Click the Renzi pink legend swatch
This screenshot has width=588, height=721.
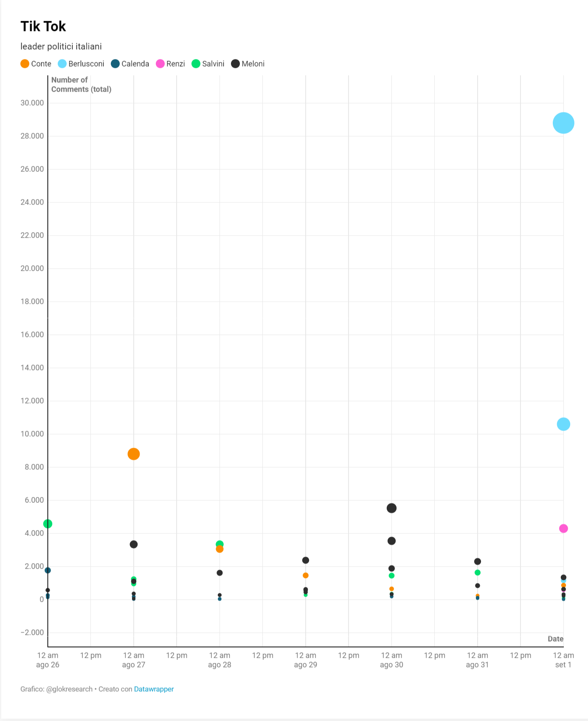(160, 64)
